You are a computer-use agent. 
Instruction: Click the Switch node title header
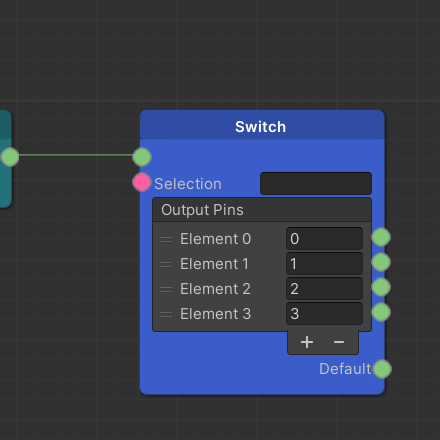262,125
